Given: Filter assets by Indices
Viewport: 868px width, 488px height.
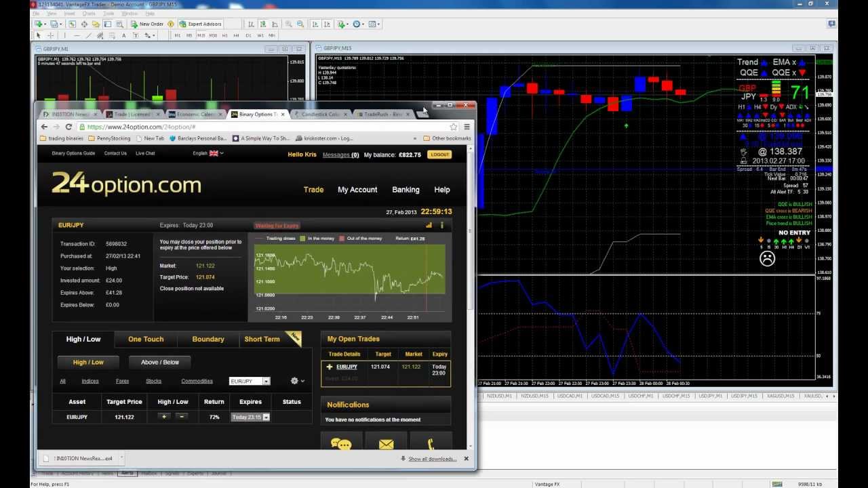Looking at the screenshot, I should [90, 381].
